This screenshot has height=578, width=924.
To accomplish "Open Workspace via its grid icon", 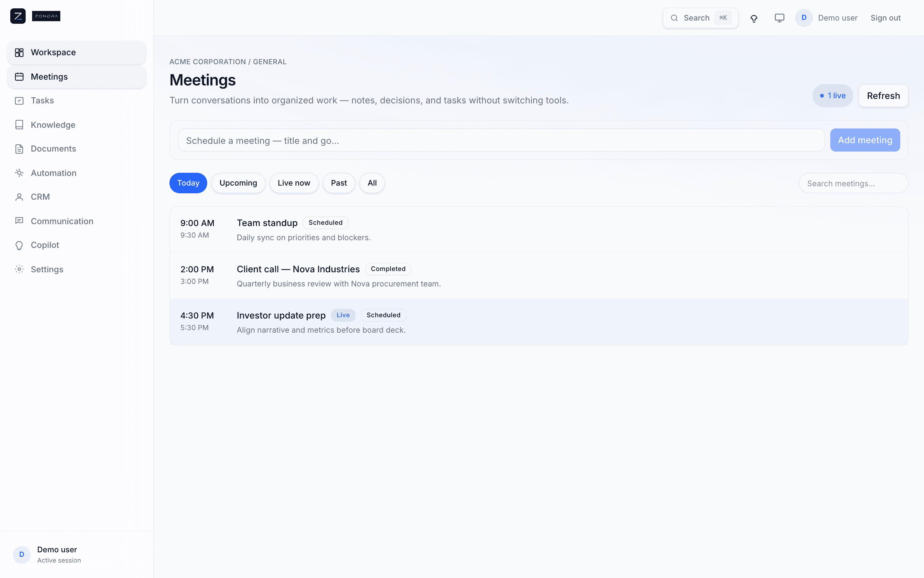I will click(x=19, y=52).
